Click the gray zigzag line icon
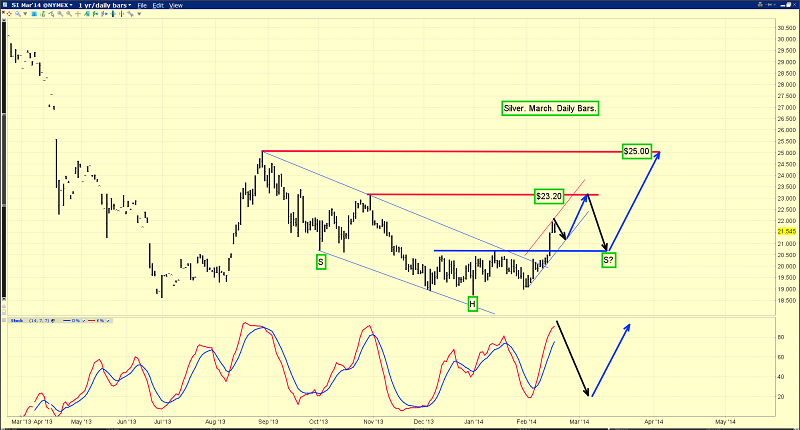The height and width of the screenshot is (430, 800). coord(130,14)
